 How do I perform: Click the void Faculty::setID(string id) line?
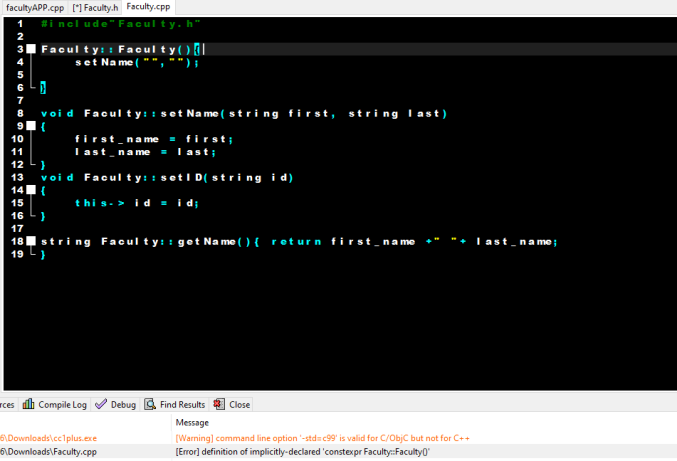point(167,177)
